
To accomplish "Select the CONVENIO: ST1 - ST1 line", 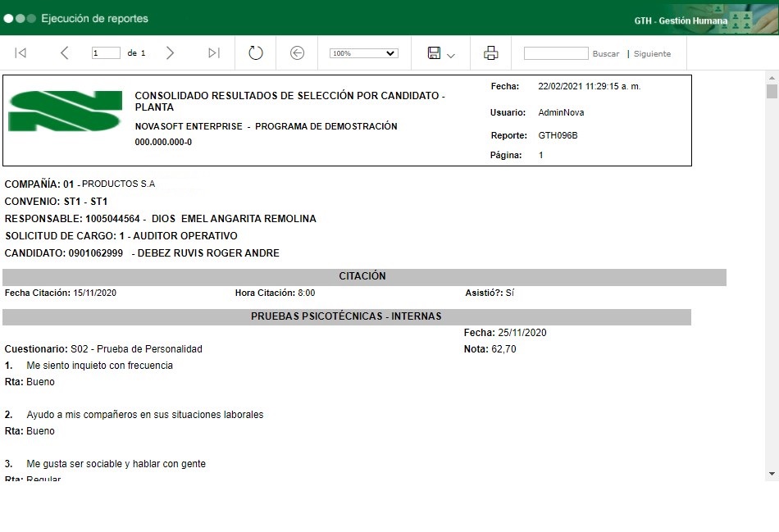I will point(56,201).
